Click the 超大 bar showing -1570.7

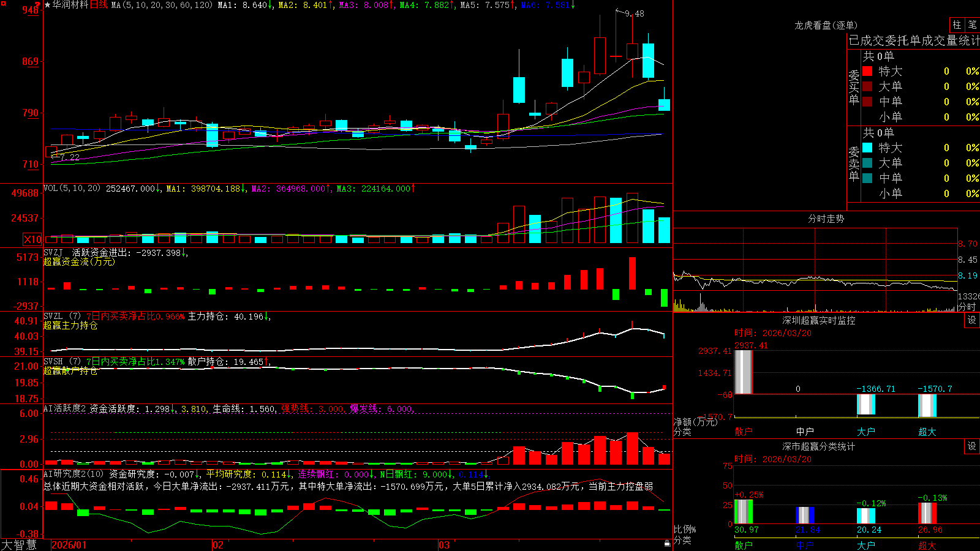(927, 405)
